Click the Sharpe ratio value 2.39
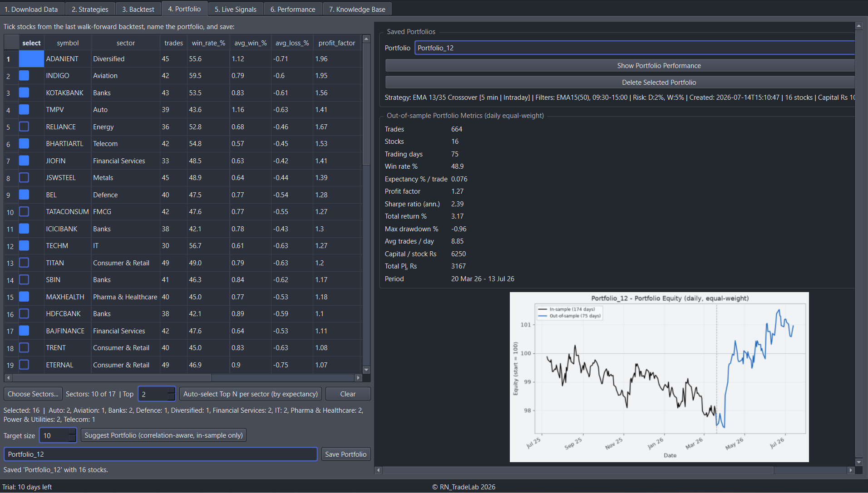The height and width of the screenshot is (493, 868). 458,204
